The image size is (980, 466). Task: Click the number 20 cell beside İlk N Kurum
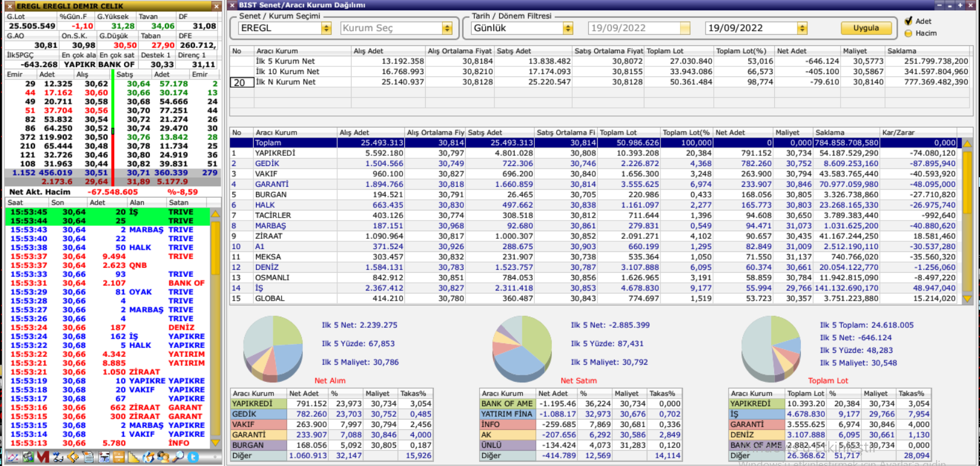[241, 82]
